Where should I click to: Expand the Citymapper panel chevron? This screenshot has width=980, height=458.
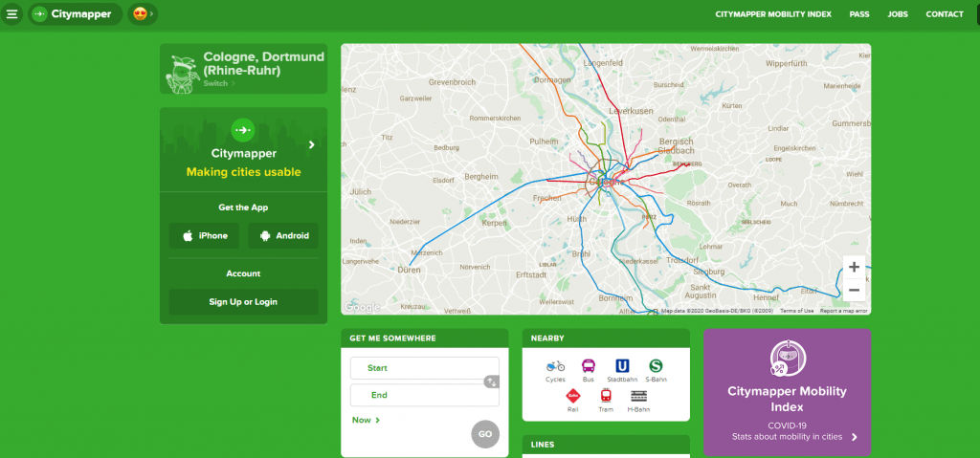311,145
